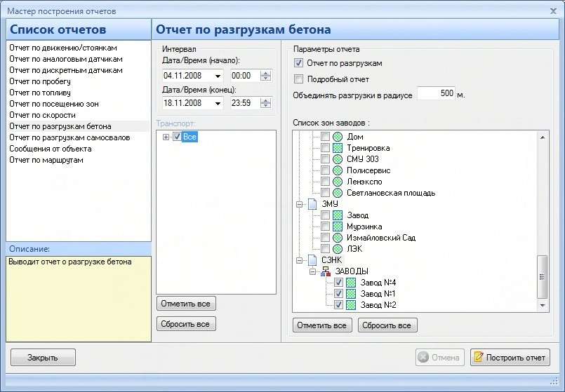Click the square zone icon next to Тренировка
Image resolution: width=565 pixels, height=392 pixels.
tap(338, 148)
